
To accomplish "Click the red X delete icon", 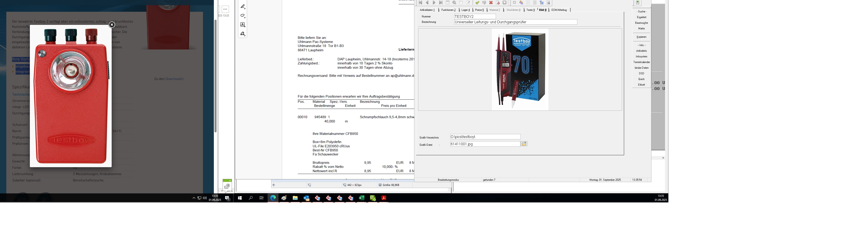I will click(x=491, y=3).
